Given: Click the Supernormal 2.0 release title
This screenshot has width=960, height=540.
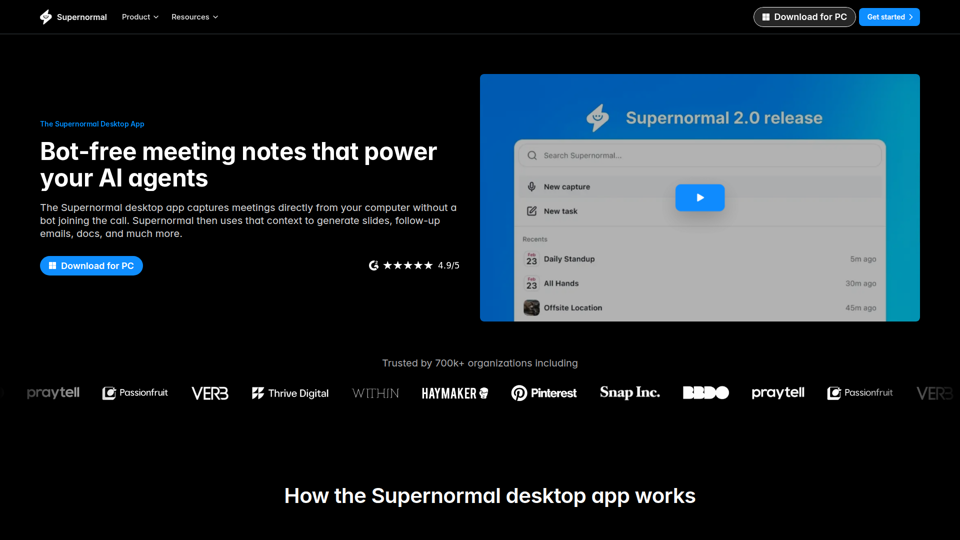Looking at the screenshot, I should pyautogui.click(x=724, y=118).
